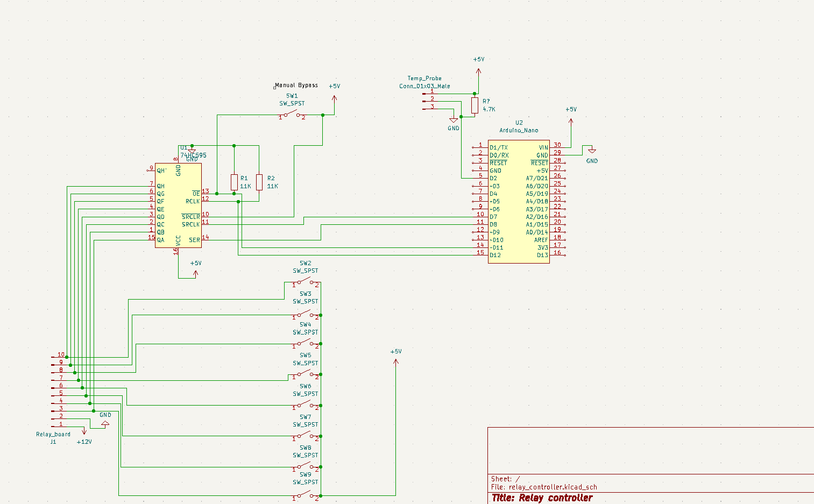Select the 'Relay_board' label

(x=53, y=434)
